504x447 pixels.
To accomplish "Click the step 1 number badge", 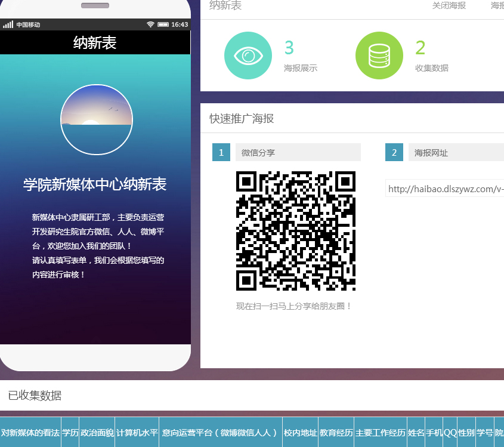I will point(221,152).
